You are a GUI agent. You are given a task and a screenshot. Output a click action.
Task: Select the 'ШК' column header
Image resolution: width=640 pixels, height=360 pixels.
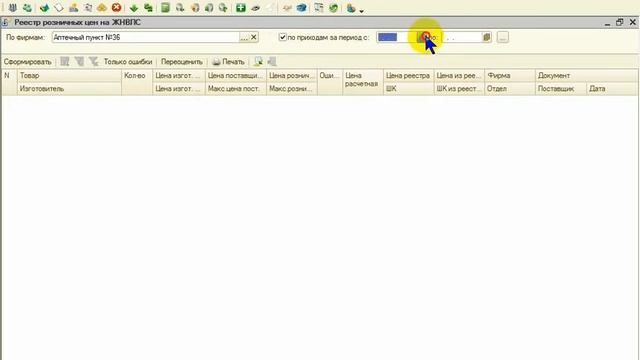click(x=408, y=89)
